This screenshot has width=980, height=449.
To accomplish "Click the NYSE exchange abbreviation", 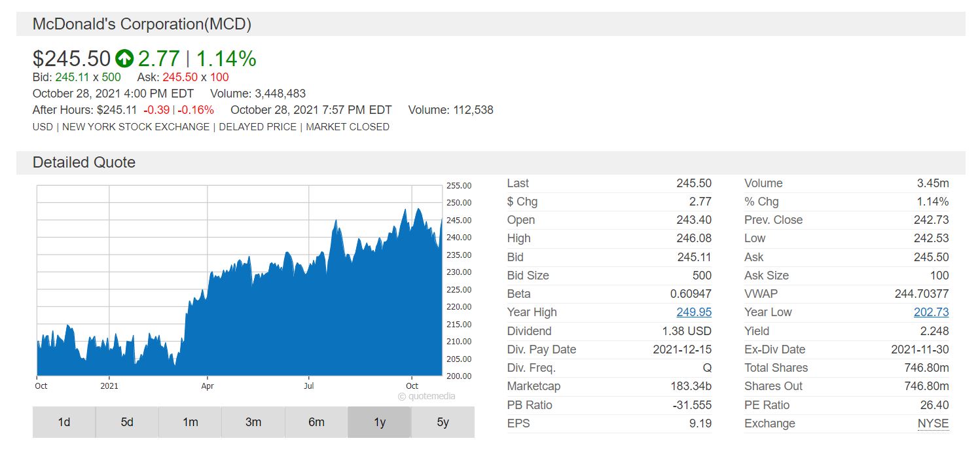I will tap(933, 423).
